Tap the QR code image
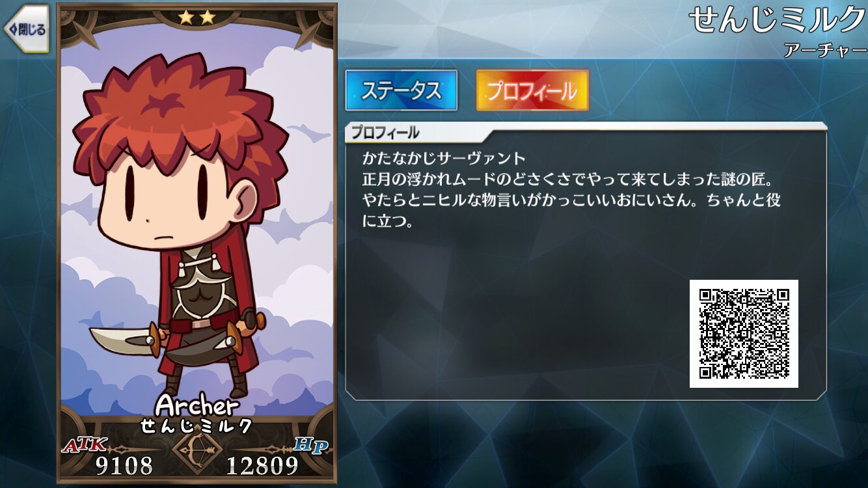Viewport: 868px width, 488px height. [x=744, y=334]
